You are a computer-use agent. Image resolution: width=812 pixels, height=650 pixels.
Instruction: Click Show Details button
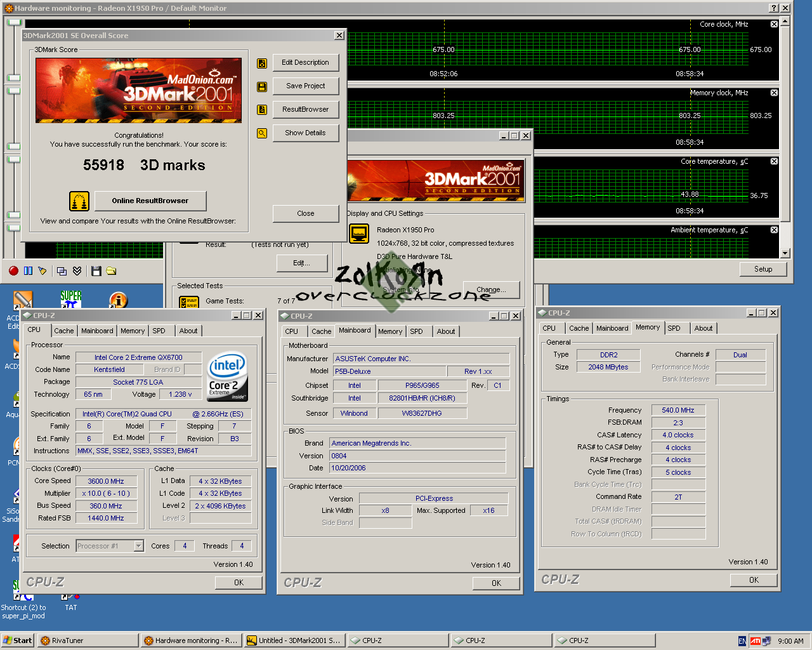point(305,133)
